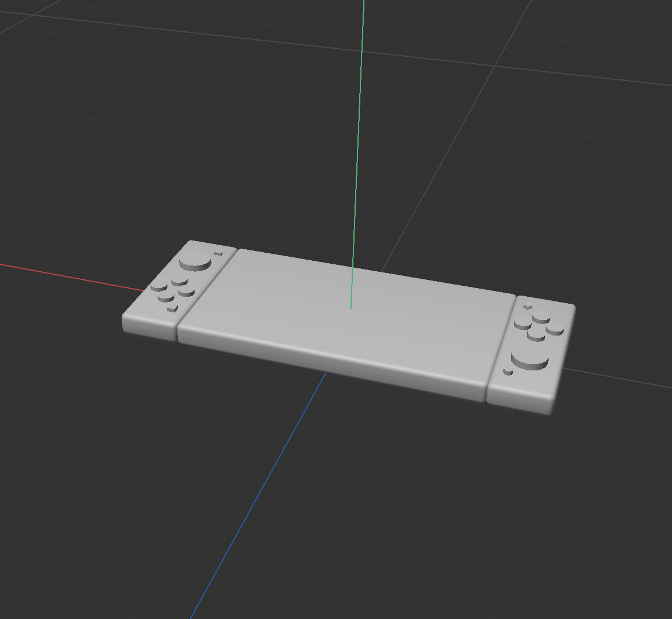Click the blue axis line
672x619 pixels.
[x=255, y=498]
